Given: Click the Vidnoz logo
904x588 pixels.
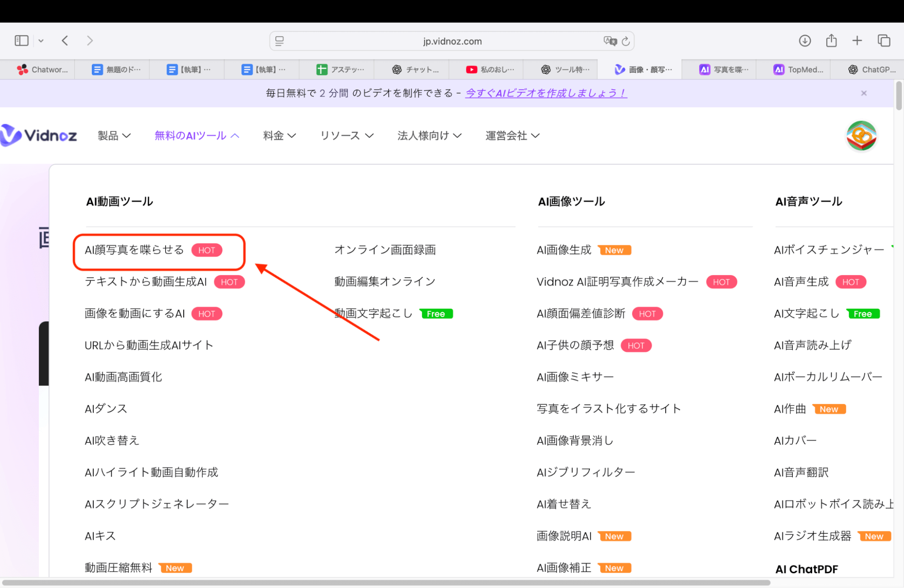Looking at the screenshot, I should point(39,135).
